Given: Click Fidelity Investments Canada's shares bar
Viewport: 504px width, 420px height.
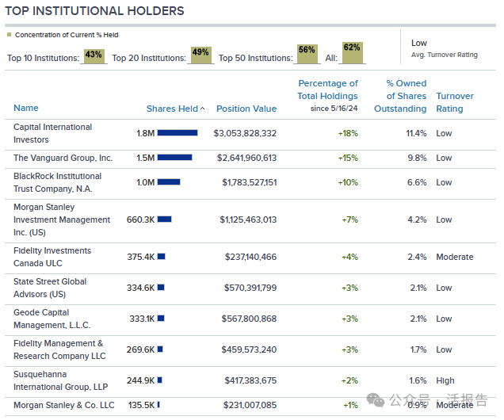Looking at the screenshot, I should pyautogui.click(x=161, y=257).
